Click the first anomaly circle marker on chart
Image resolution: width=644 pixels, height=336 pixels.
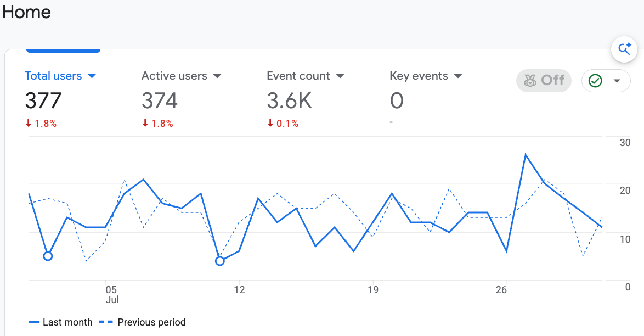48,256
